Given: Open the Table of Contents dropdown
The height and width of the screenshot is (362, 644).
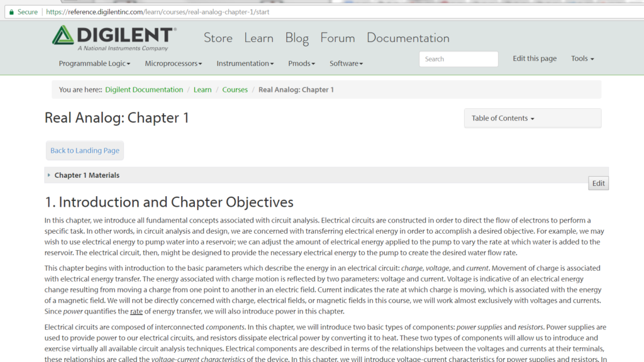Looking at the screenshot, I should click(502, 118).
